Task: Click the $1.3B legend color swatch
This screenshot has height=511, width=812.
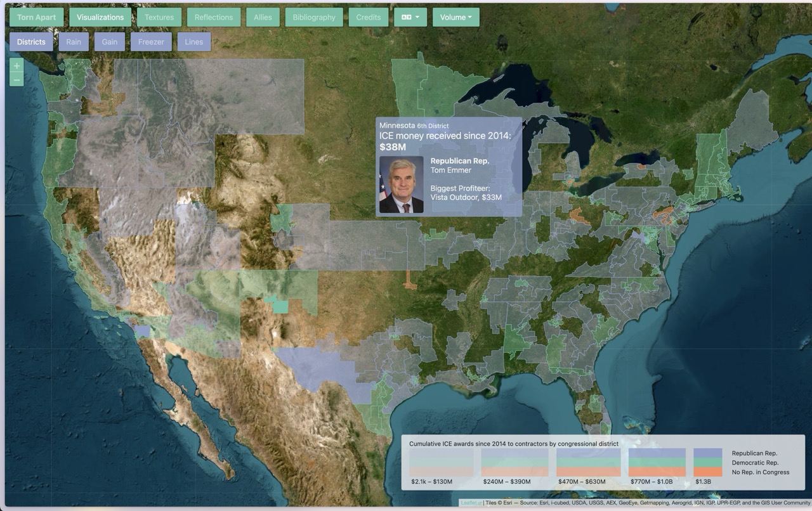Action: (708, 462)
